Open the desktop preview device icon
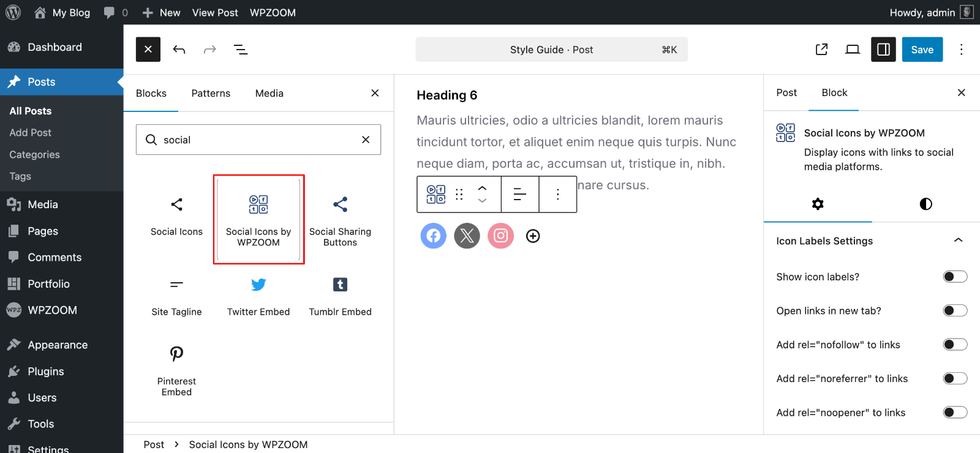 coord(853,50)
